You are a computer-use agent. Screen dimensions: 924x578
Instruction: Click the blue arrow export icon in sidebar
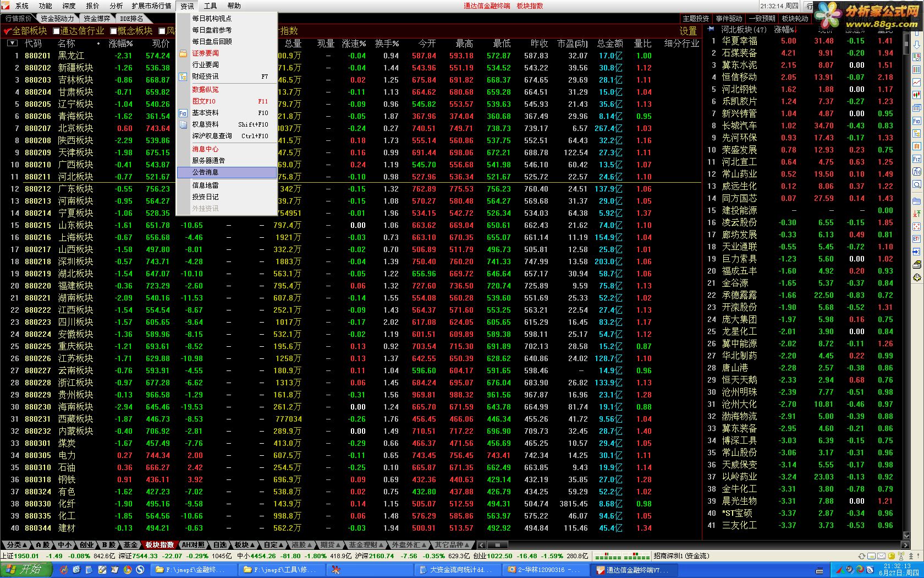tap(917, 252)
